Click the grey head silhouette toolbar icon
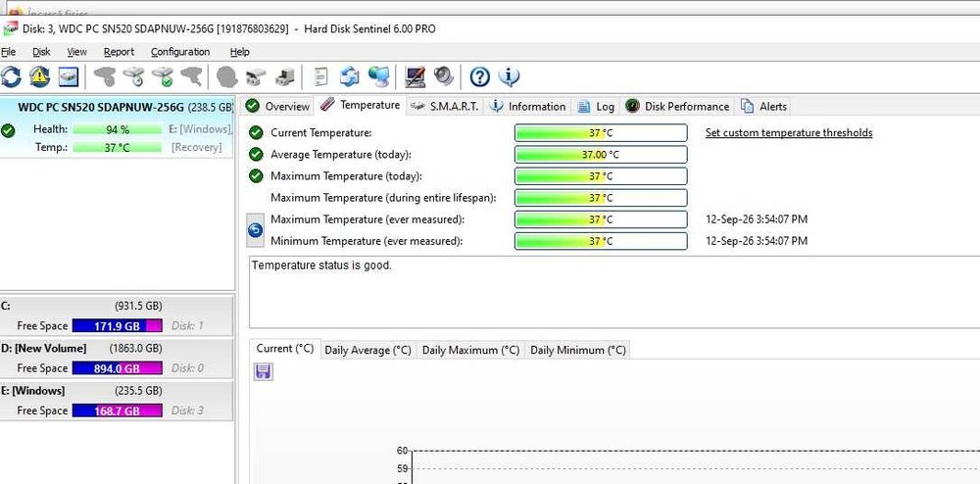 pos(227,76)
